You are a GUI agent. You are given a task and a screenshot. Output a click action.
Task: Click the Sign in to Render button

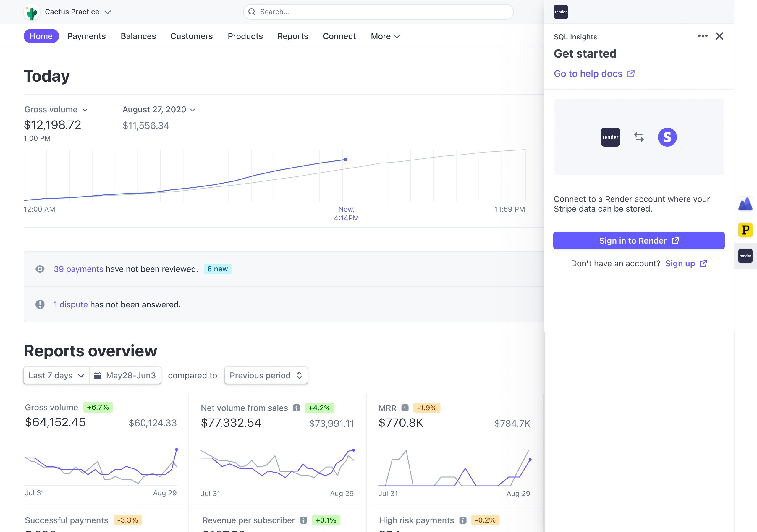coord(639,241)
